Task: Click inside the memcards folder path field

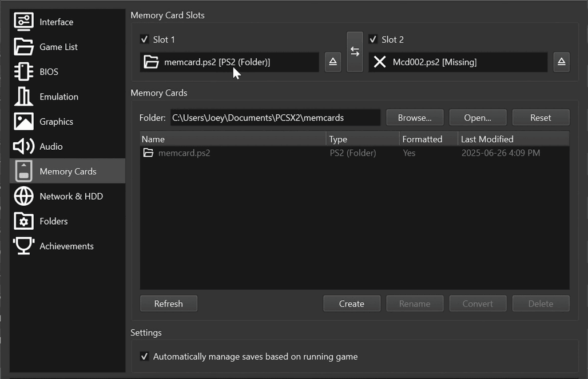Action: tap(275, 117)
